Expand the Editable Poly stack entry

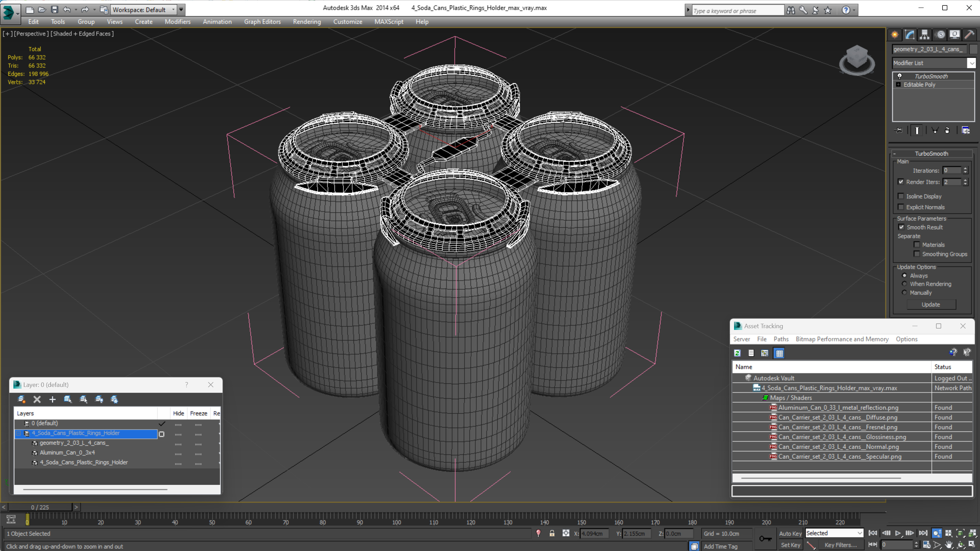coord(899,84)
